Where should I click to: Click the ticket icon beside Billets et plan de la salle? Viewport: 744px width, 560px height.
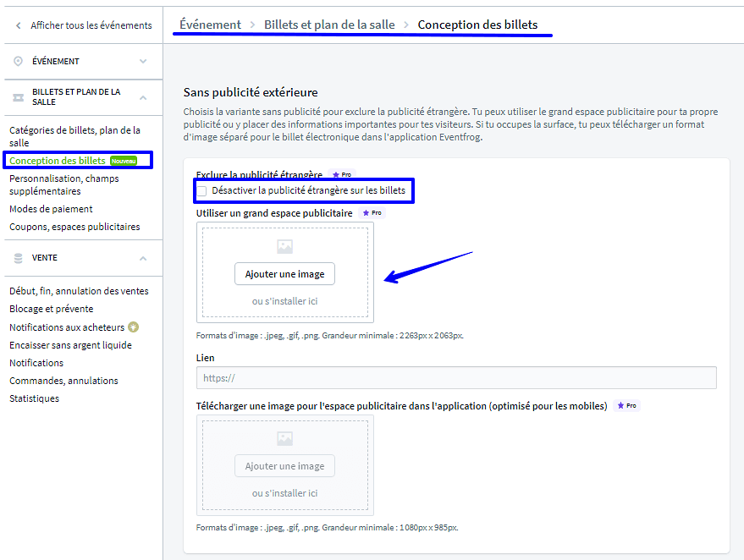19,97
